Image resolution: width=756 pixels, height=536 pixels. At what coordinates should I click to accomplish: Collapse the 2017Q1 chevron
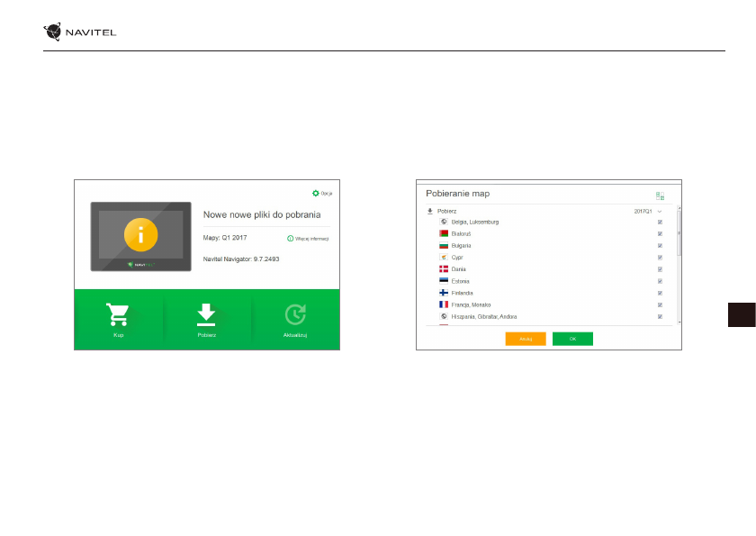660,211
